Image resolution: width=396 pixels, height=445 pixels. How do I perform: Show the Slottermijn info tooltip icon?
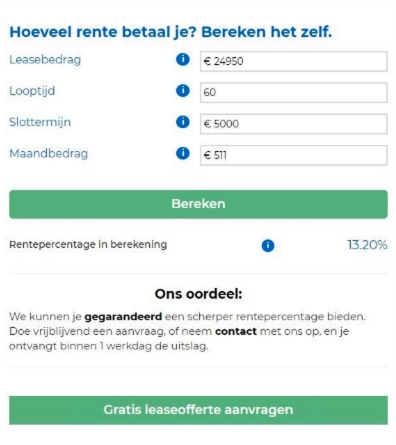[183, 122]
